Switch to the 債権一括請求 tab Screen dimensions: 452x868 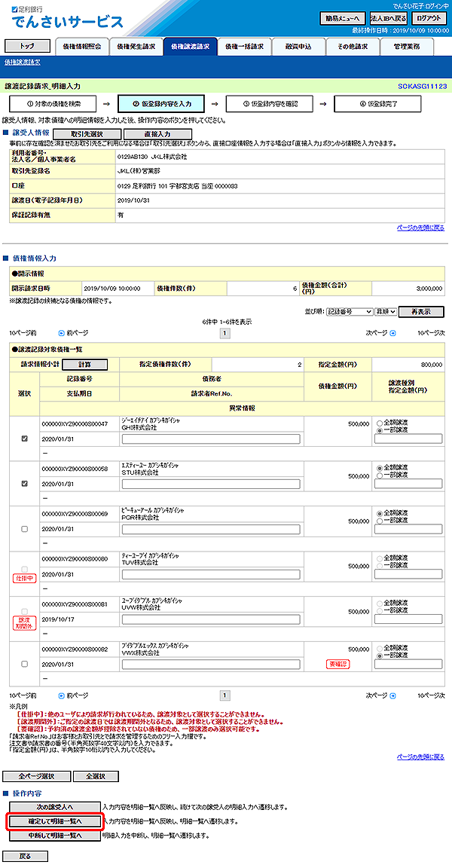tap(245, 47)
